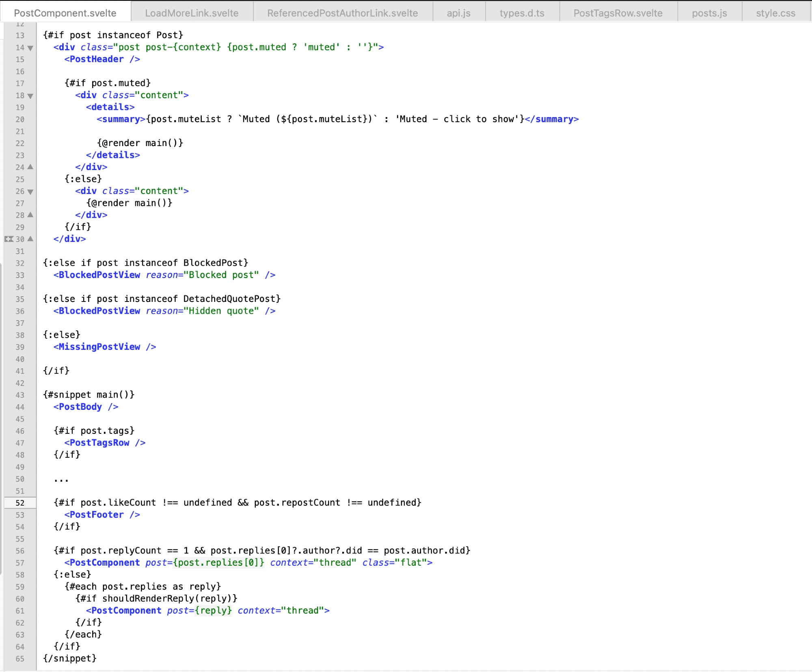The width and height of the screenshot is (812, 672).
Task: Collapse the fold arrow at line 18
Action: coord(30,96)
